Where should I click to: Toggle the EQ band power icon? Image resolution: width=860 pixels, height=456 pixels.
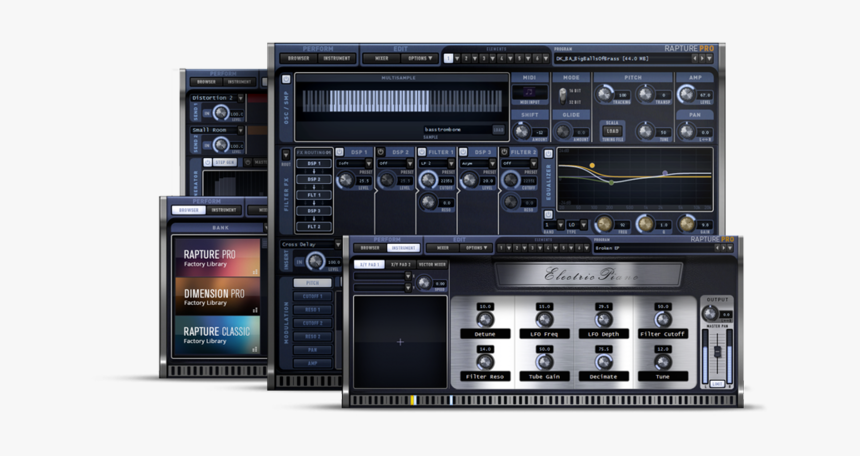548,215
